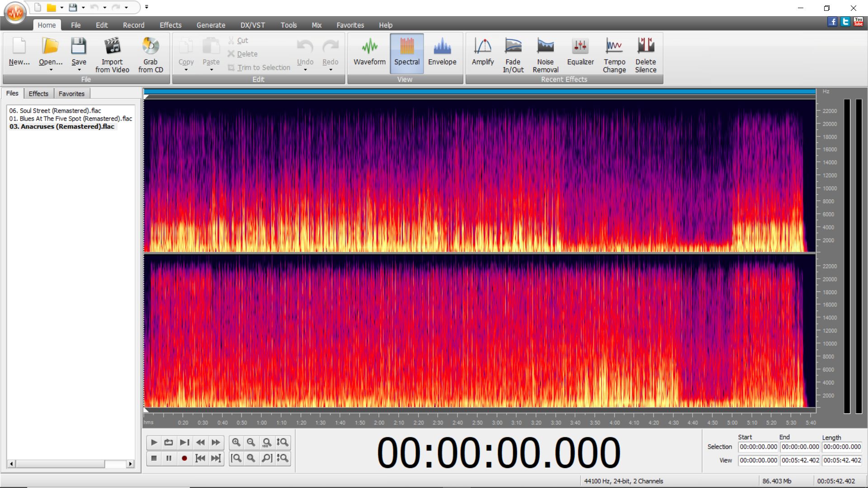Open the Generate menu

coord(210,25)
